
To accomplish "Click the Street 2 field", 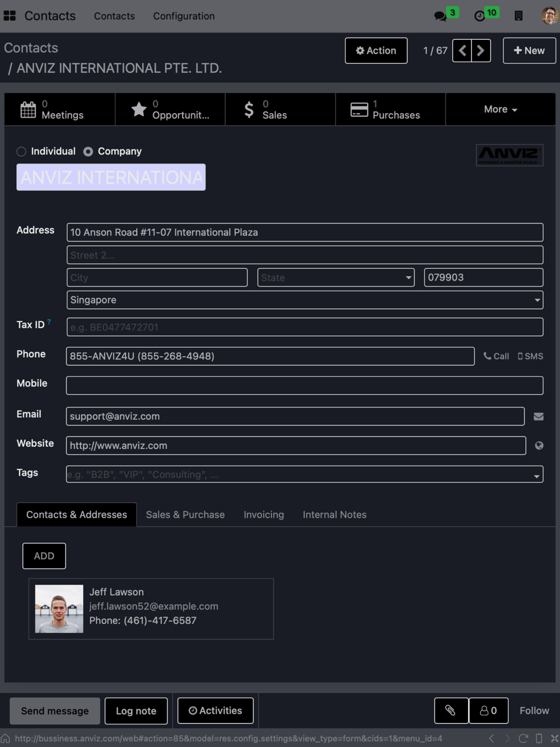I will point(305,255).
